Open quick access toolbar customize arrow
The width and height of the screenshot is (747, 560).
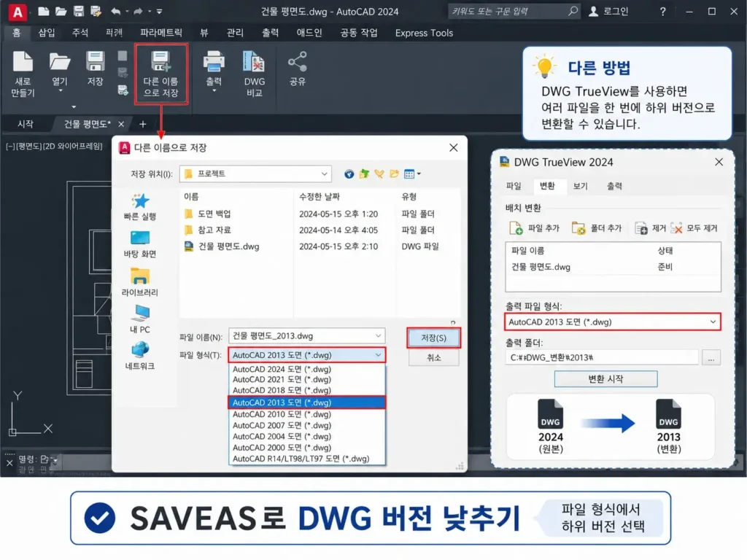[x=159, y=11]
